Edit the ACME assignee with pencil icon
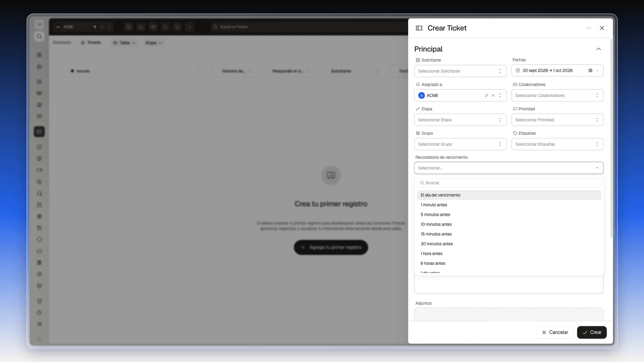 coord(486,96)
